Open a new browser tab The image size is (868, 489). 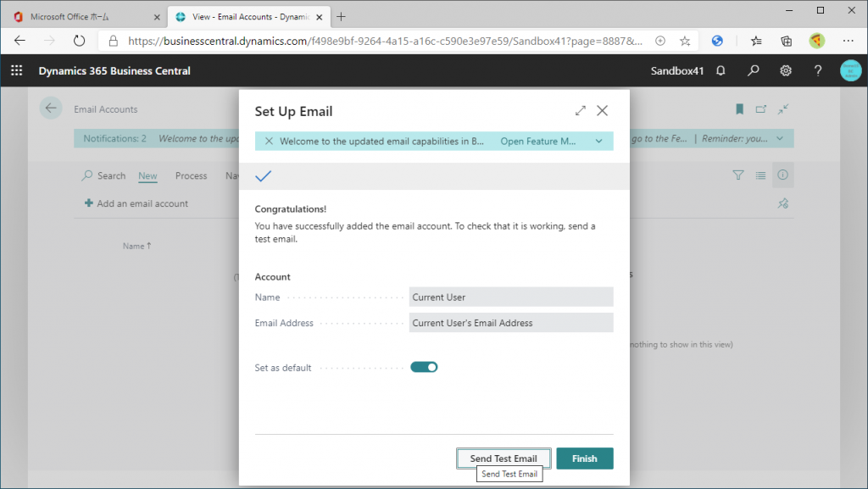(x=341, y=17)
